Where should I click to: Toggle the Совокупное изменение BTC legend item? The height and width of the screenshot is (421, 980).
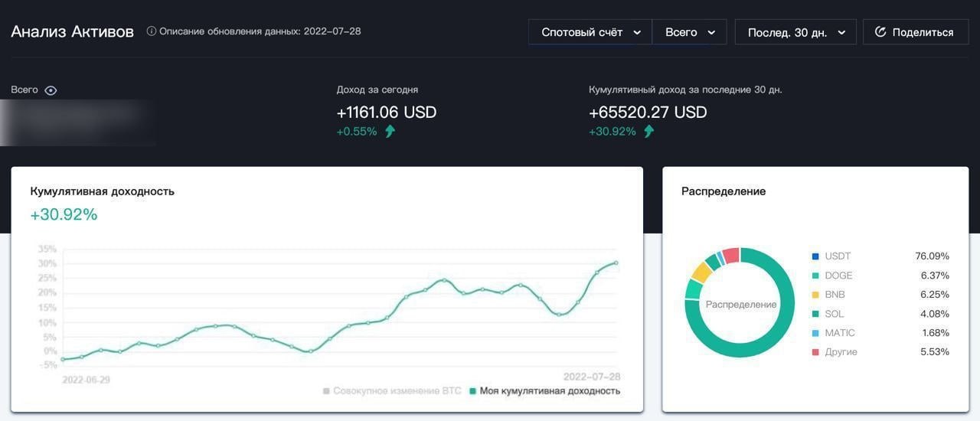tap(392, 391)
